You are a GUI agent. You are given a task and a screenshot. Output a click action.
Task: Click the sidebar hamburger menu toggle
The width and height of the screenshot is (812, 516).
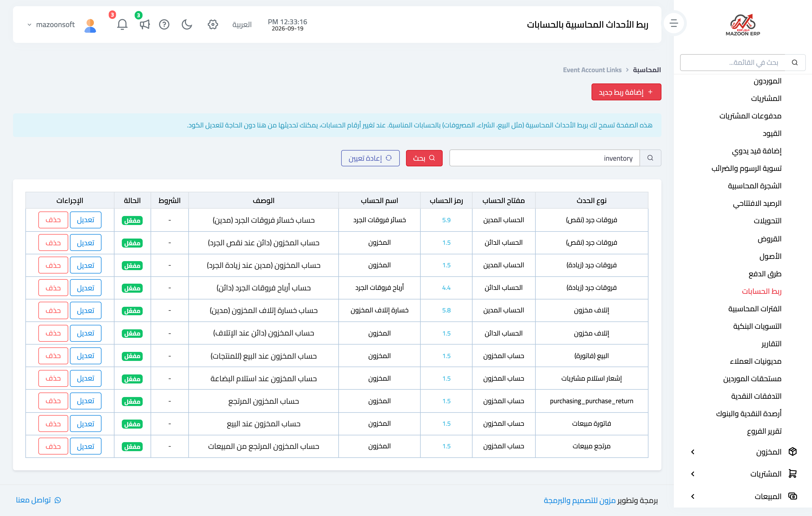[674, 23]
